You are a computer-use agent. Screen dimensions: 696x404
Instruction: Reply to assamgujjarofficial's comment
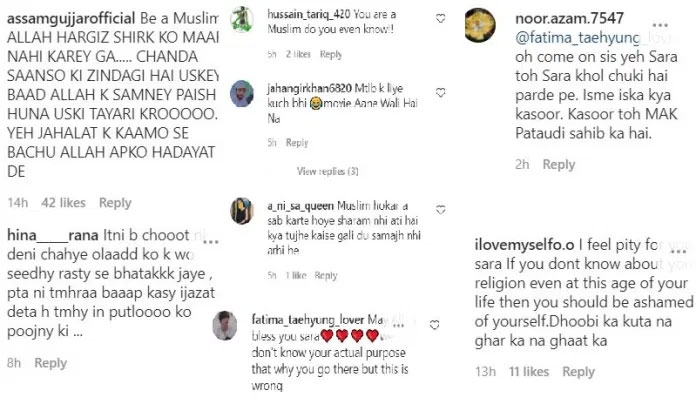[115, 203]
